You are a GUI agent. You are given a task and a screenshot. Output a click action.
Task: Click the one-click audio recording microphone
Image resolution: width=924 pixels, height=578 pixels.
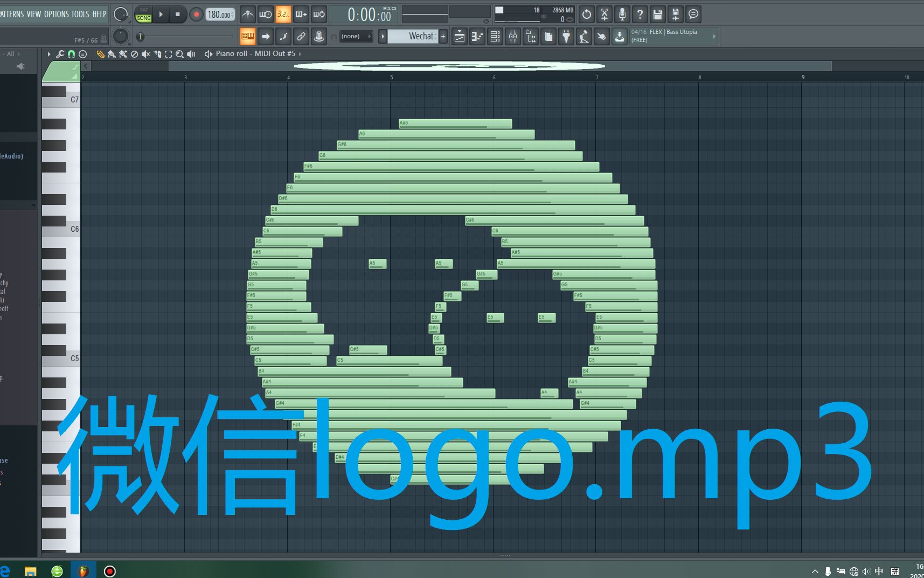pos(622,15)
